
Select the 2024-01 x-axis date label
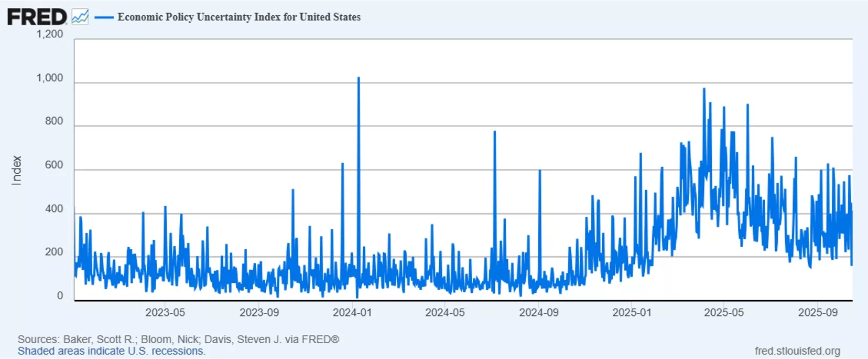(x=352, y=312)
